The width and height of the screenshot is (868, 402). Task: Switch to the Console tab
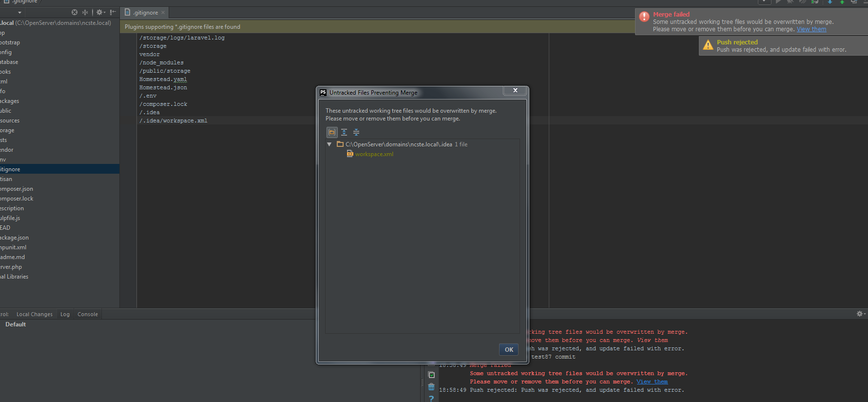[88, 314]
